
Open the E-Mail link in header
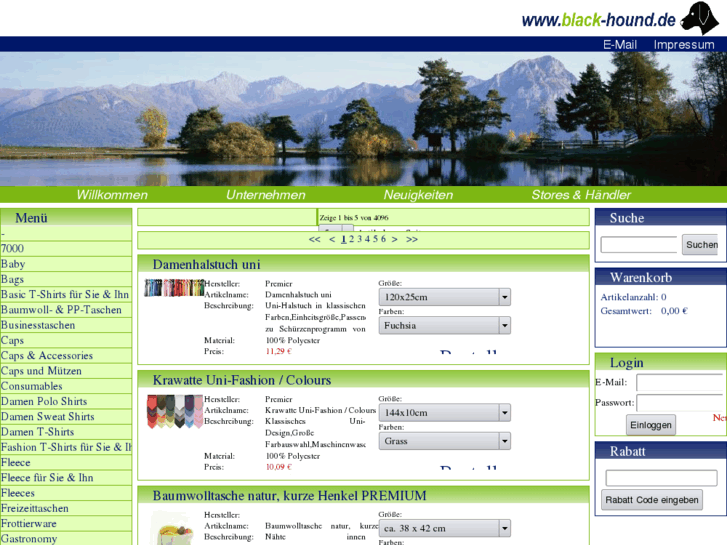click(620, 45)
